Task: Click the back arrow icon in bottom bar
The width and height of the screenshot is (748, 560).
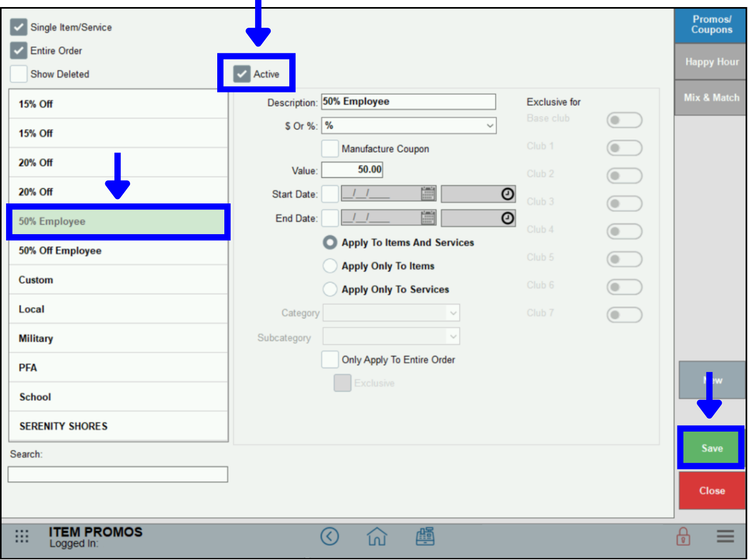Action: (x=330, y=536)
